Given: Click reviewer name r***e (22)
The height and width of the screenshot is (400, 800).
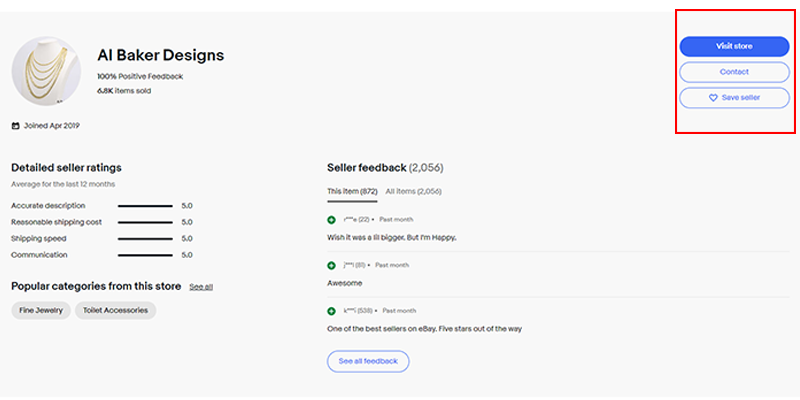Looking at the screenshot, I should 357,219.
